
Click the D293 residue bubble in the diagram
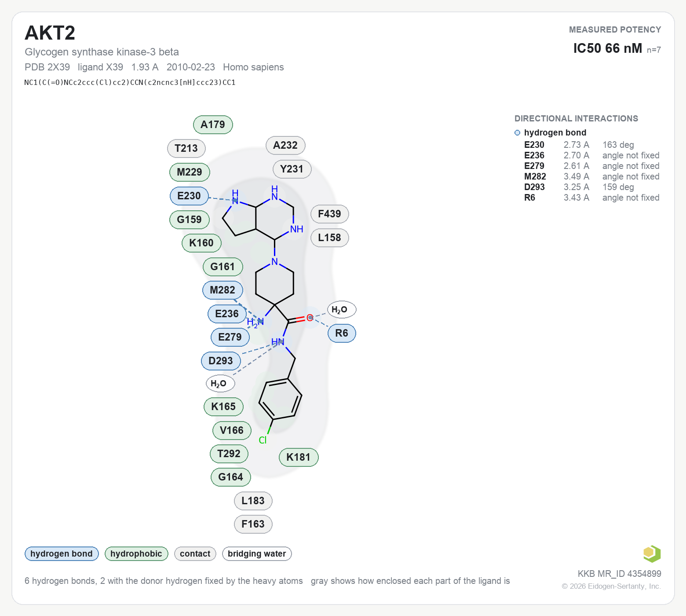221,361
